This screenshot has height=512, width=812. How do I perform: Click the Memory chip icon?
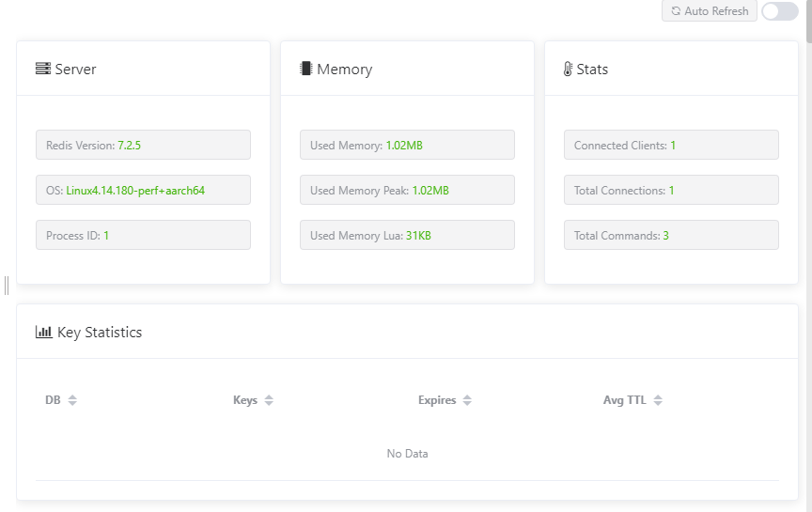[305, 69]
